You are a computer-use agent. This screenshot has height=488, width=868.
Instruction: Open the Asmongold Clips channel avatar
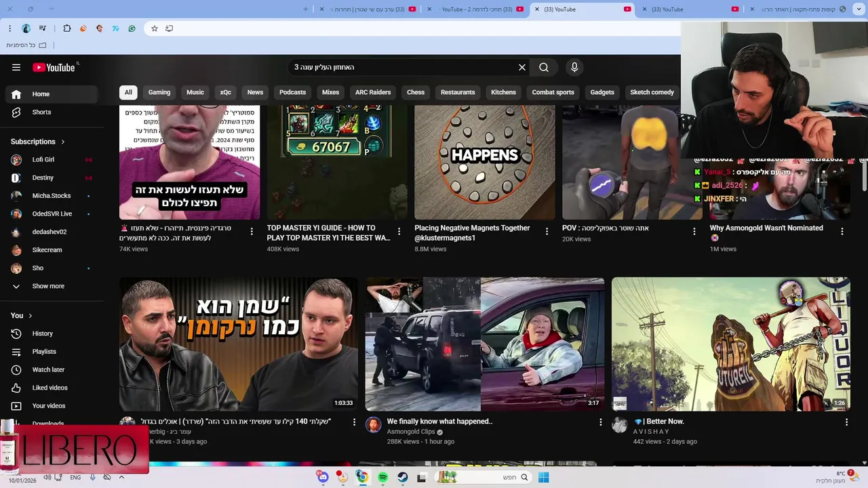coord(373,425)
